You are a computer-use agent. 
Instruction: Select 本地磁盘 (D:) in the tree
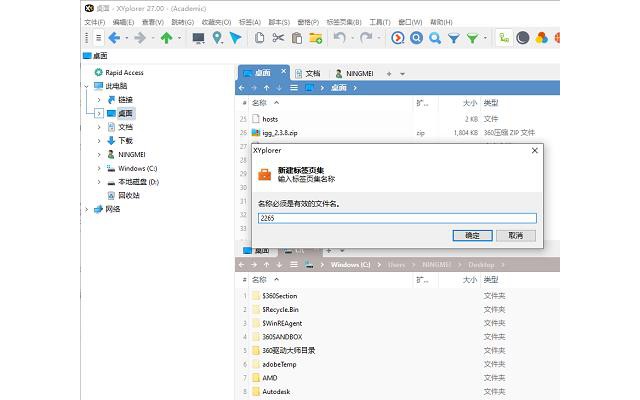tap(138, 182)
